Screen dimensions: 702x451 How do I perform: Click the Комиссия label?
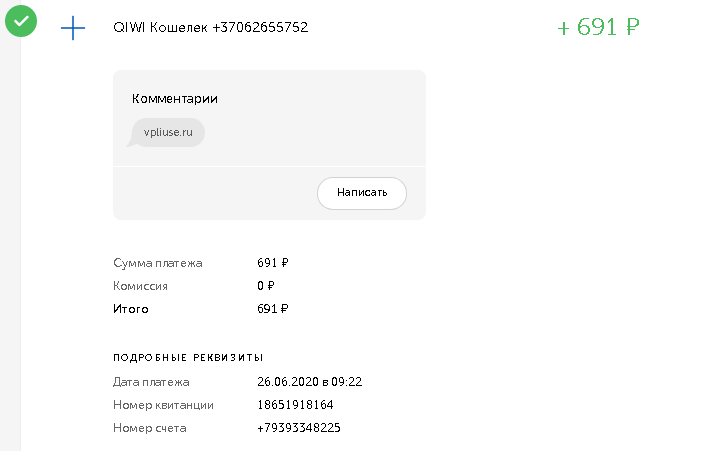coord(140,286)
